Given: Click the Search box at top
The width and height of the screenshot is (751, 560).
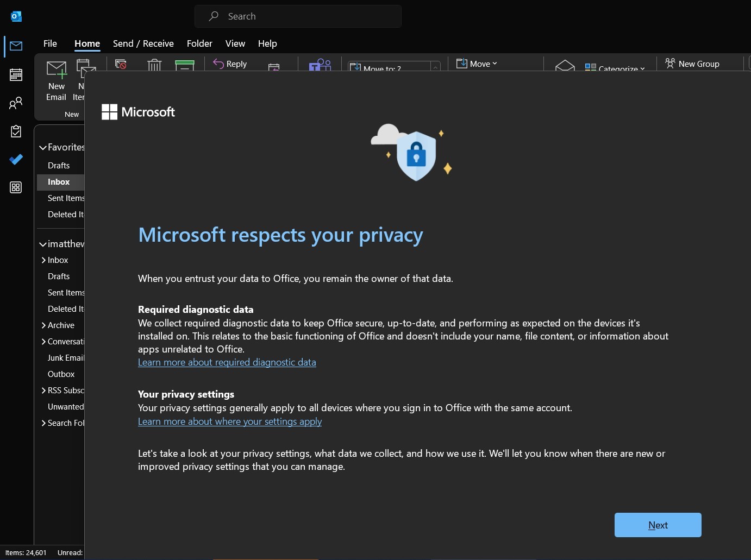Looking at the screenshot, I should point(298,16).
